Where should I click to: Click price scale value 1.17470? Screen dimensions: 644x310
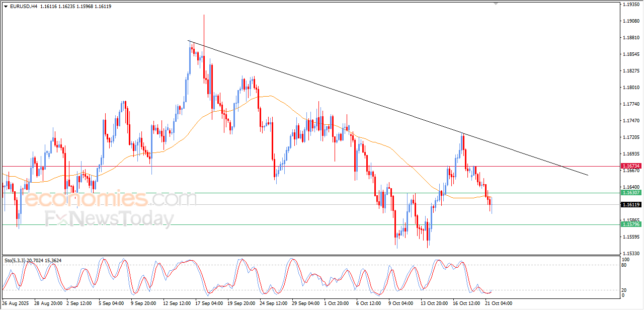click(632, 121)
